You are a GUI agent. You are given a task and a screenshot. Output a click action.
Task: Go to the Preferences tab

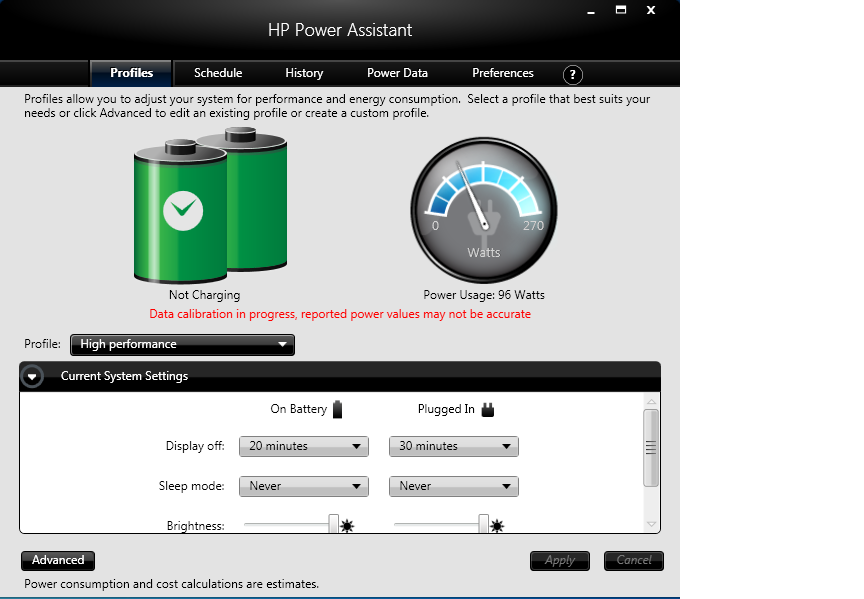(503, 73)
